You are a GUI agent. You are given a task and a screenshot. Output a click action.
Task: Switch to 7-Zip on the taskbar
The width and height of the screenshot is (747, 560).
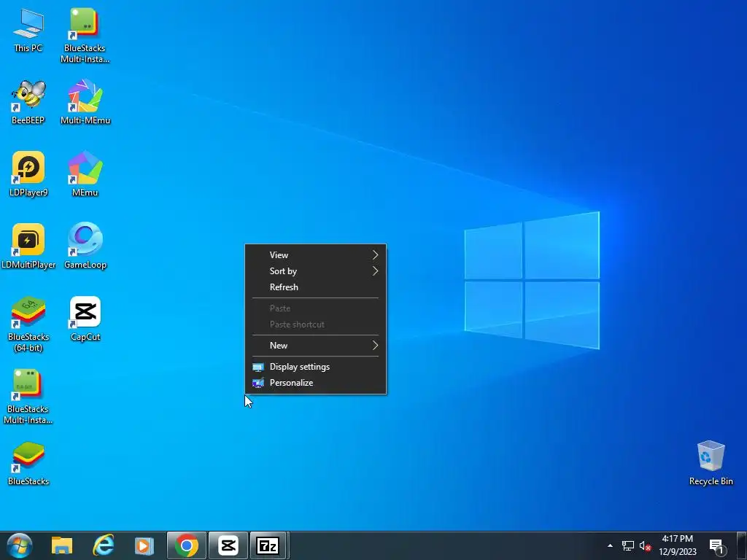(268, 545)
